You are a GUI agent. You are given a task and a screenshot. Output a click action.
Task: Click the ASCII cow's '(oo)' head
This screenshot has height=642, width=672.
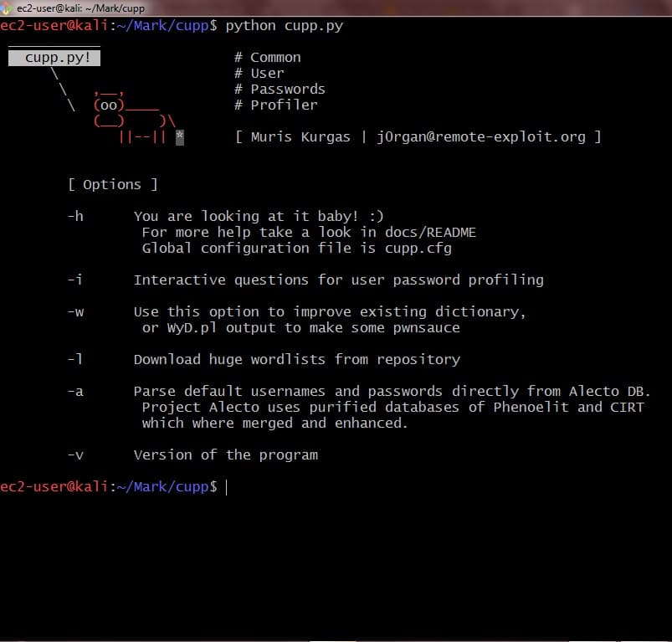[109, 105]
